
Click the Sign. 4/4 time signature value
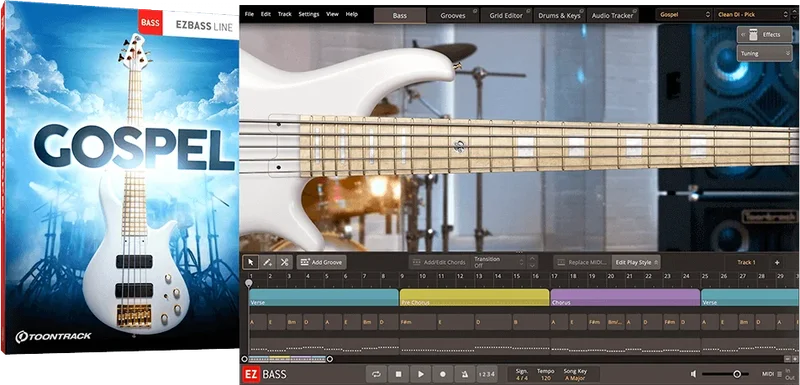tap(522, 378)
